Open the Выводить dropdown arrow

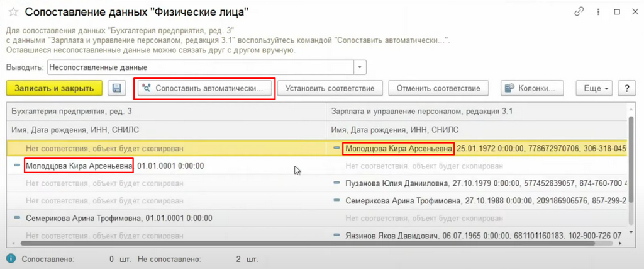point(360,67)
